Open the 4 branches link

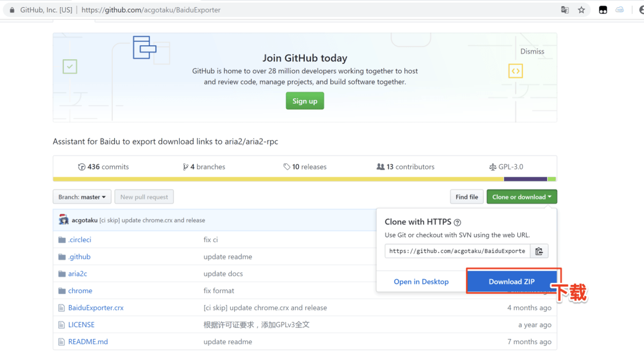pyautogui.click(x=204, y=167)
